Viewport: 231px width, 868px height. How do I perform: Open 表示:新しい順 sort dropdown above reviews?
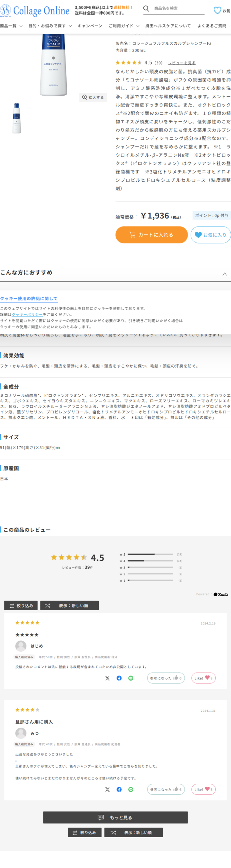tap(70, 606)
